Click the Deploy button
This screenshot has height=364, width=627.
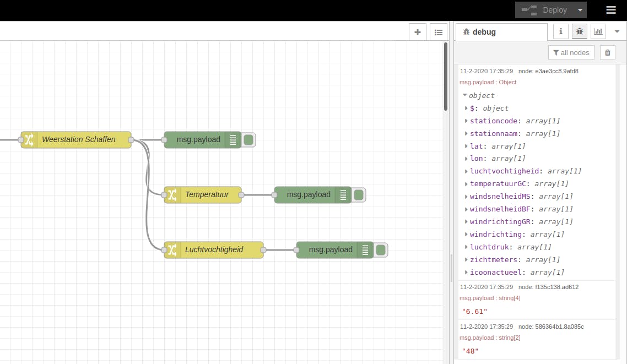(x=544, y=10)
